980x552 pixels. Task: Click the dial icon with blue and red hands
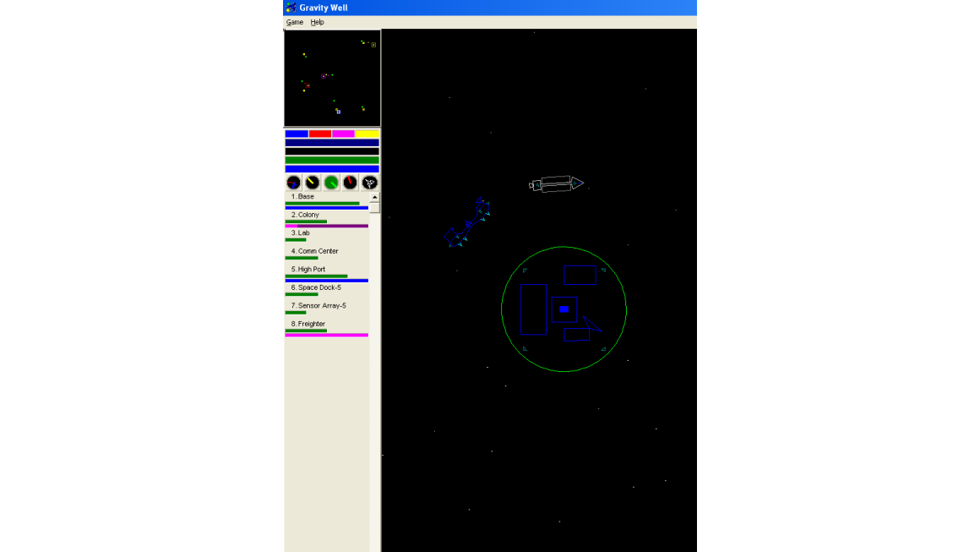click(293, 183)
